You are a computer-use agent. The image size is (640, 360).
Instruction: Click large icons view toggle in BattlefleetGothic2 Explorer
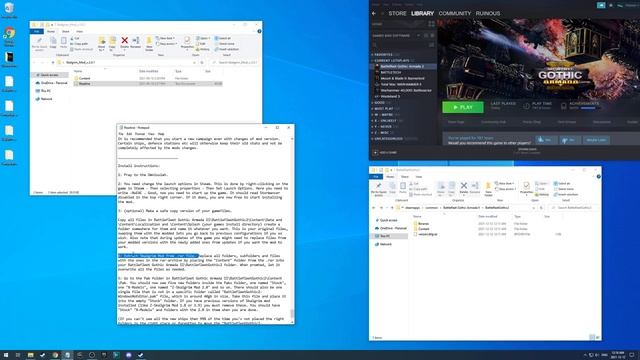click(598, 337)
